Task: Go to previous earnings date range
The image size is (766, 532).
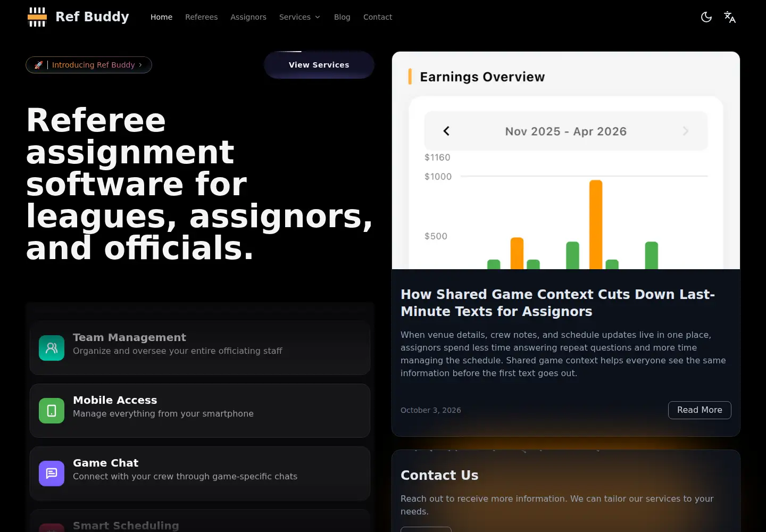Action: (x=446, y=131)
